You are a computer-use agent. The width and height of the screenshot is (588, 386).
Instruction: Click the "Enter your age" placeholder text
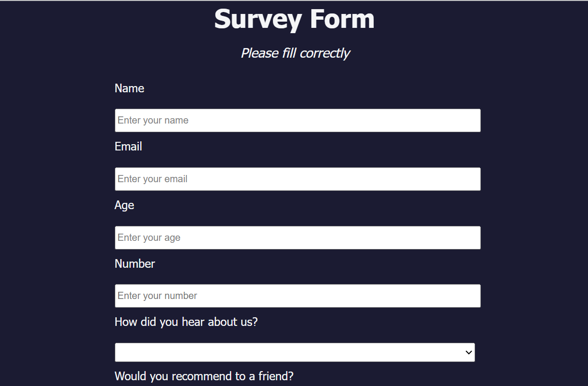[149, 237]
